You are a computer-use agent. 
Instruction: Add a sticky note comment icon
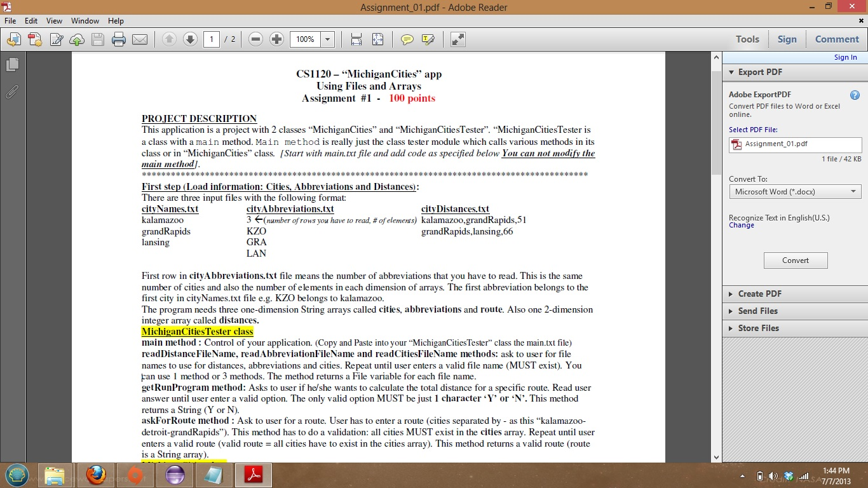pos(407,39)
